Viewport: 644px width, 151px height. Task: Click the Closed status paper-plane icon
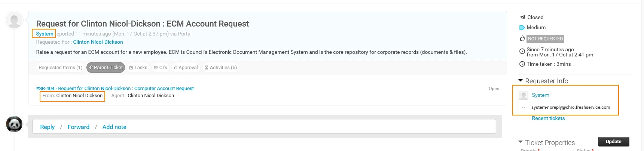(x=522, y=17)
